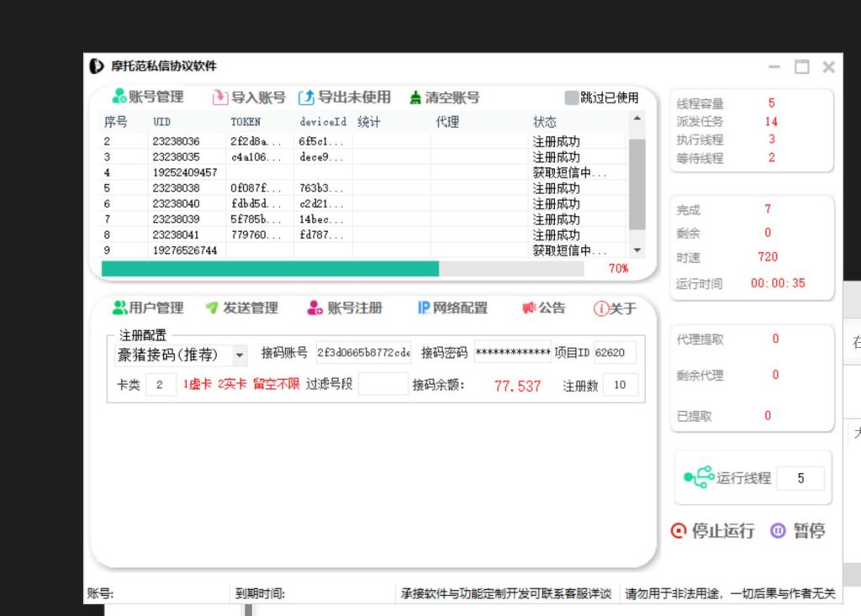The width and height of the screenshot is (861, 616).
Task: Click the account table's scroll down arrow
Action: pyautogui.click(x=637, y=250)
